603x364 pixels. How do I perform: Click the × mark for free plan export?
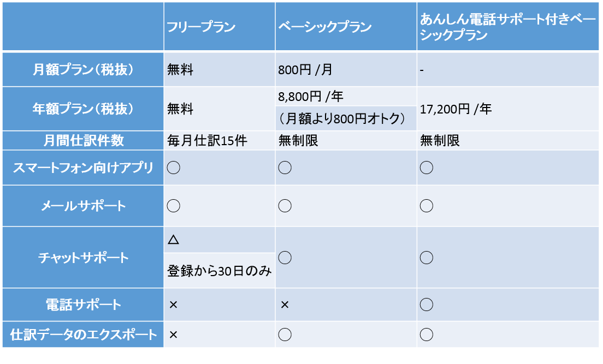tap(174, 335)
